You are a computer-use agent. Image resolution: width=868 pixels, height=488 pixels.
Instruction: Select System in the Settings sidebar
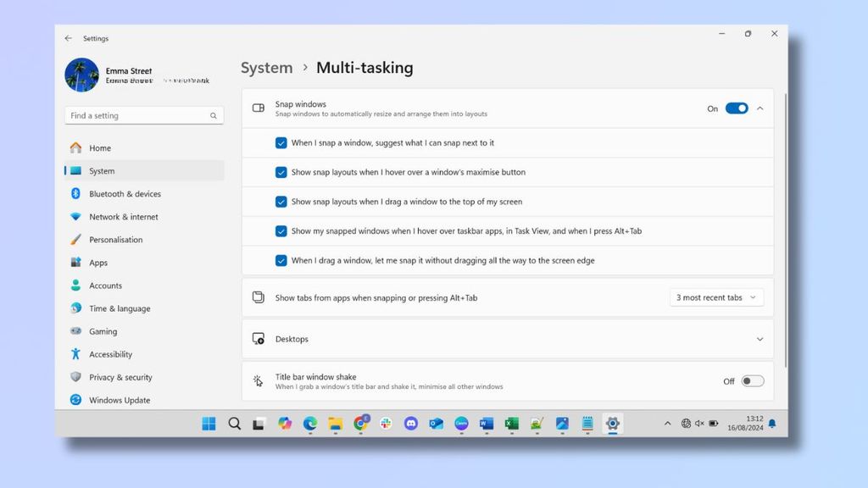coord(102,170)
